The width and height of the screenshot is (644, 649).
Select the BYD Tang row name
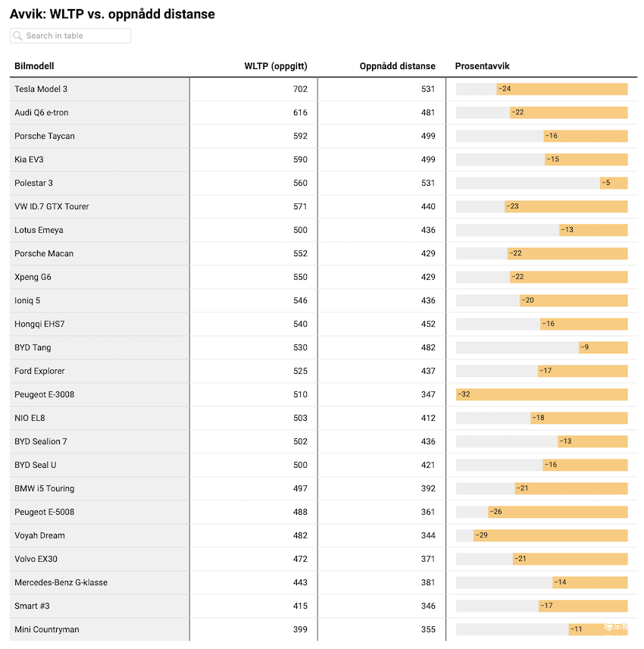pos(33,347)
